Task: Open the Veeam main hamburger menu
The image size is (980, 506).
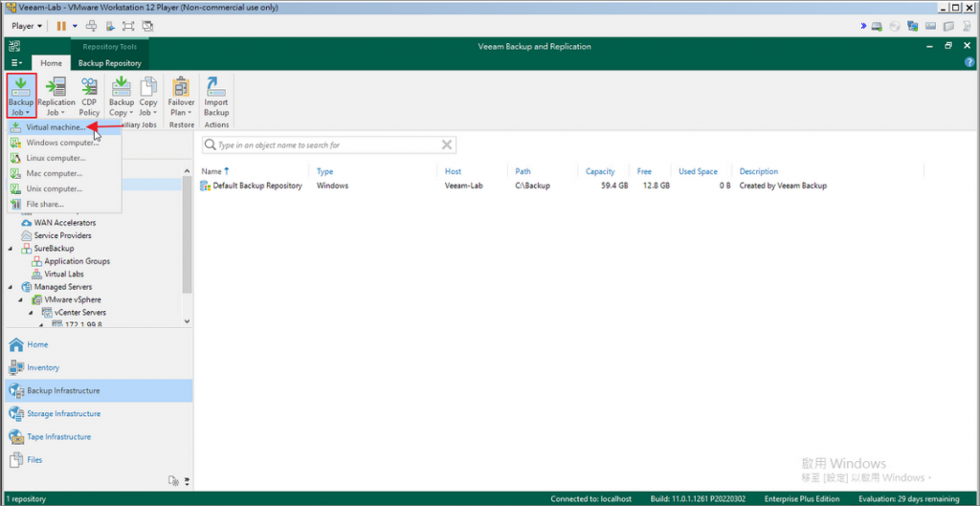Action: point(17,62)
